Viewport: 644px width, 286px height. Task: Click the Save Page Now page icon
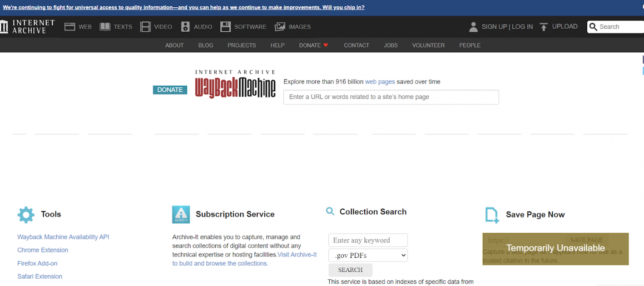492,215
